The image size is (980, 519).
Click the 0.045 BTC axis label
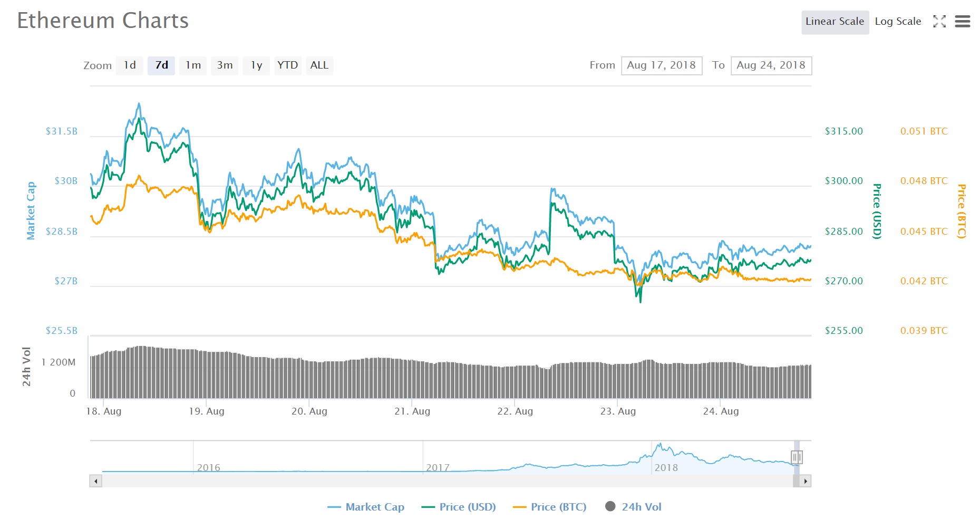pyautogui.click(x=924, y=232)
